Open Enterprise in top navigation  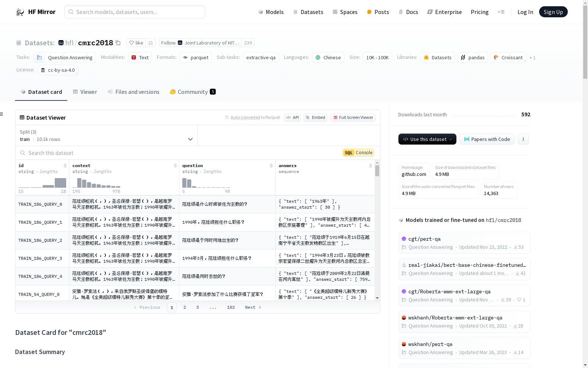(x=444, y=12)
